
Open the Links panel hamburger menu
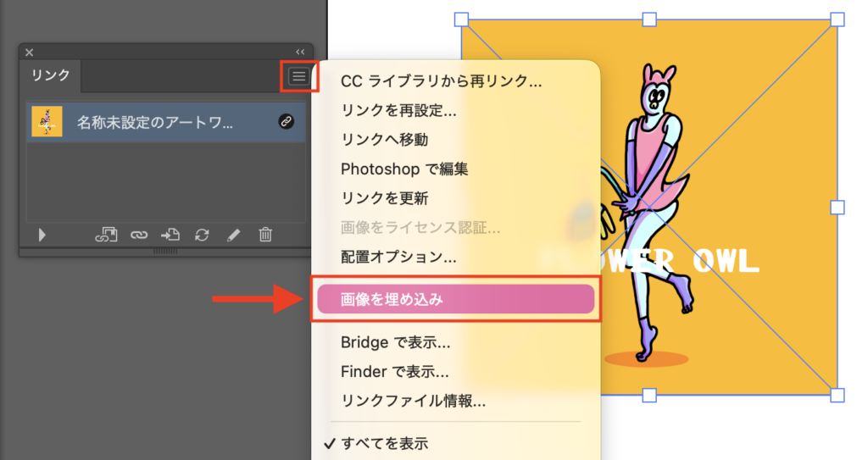[x=298, y=76]
